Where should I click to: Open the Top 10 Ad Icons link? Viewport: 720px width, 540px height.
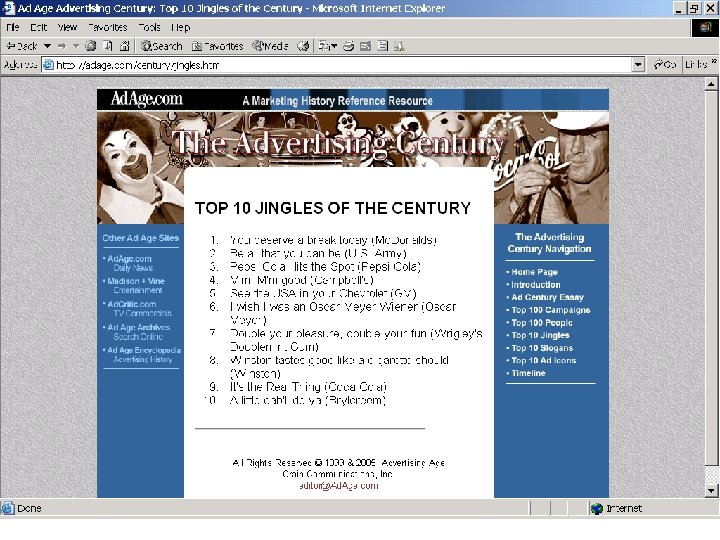tap(544, 360)
